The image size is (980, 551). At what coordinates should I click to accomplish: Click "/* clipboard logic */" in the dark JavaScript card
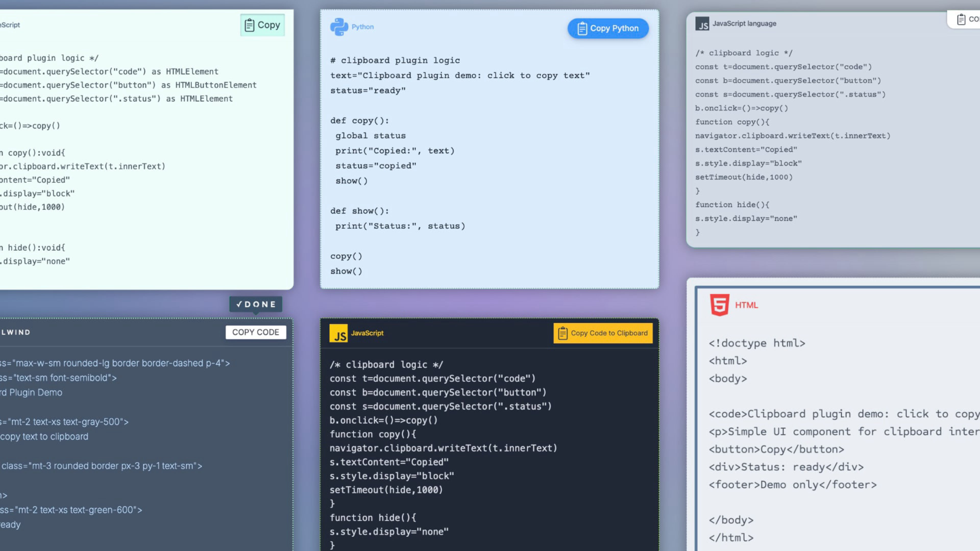point(386,365)
